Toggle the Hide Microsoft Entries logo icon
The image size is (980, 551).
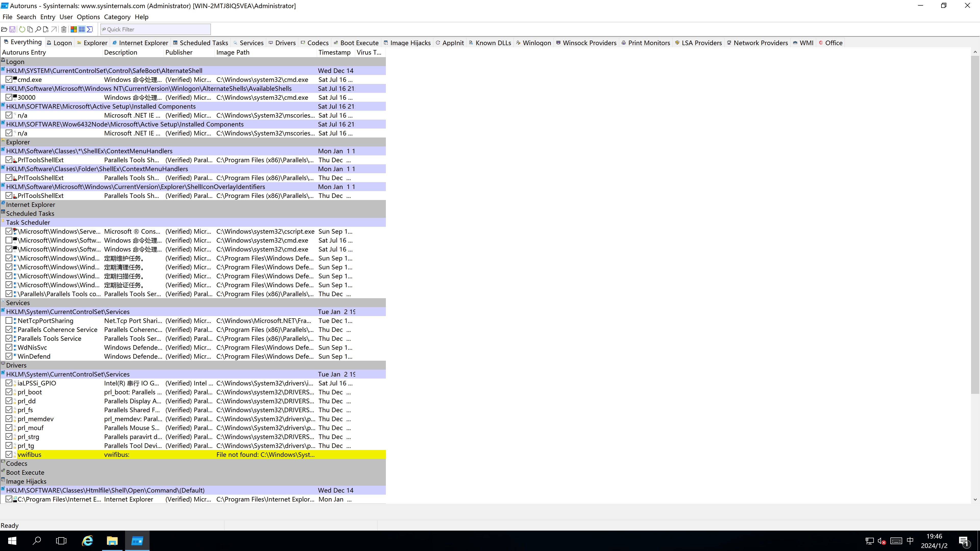point(74,29)
